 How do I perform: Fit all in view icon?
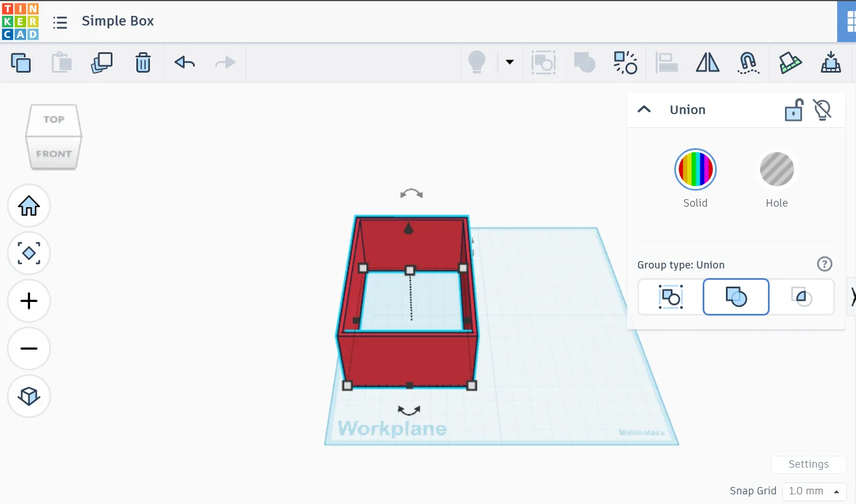(x=29, y=253)
